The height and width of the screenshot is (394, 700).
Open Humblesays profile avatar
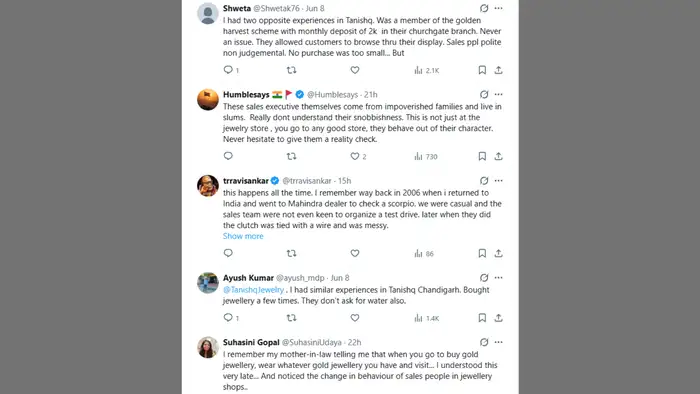pyautogui.click(x=208, y=99)
